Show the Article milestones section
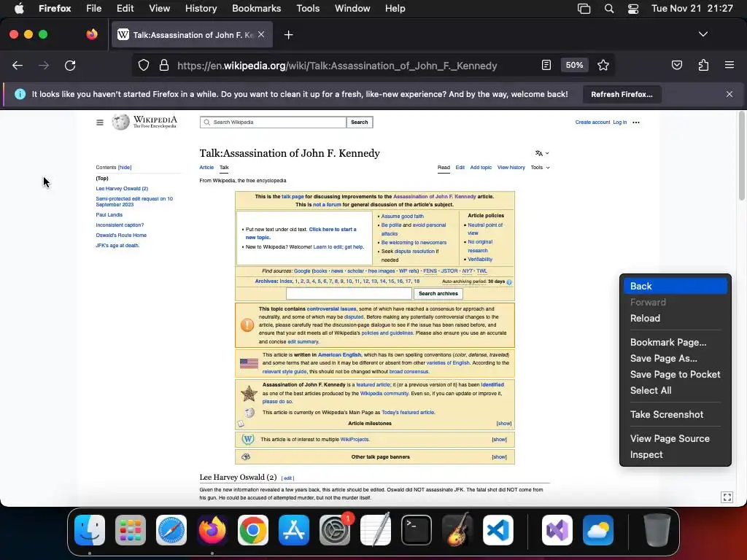 point(503,424)
